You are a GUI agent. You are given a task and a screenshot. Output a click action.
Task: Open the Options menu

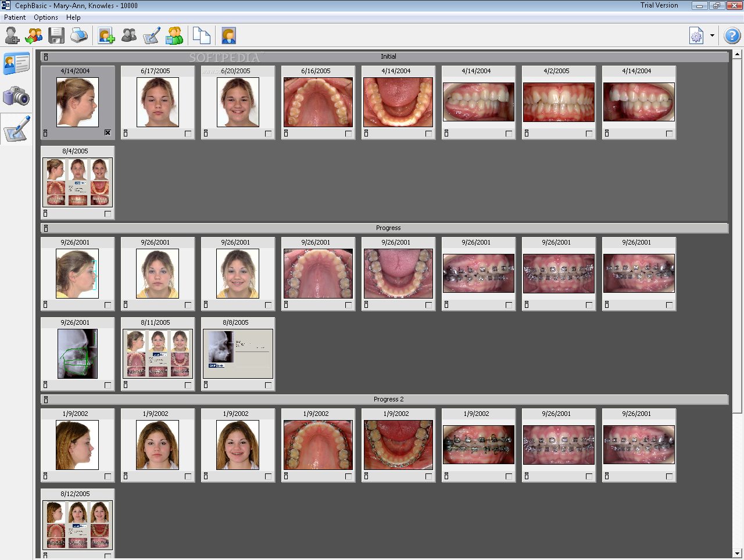click(46, 17)
